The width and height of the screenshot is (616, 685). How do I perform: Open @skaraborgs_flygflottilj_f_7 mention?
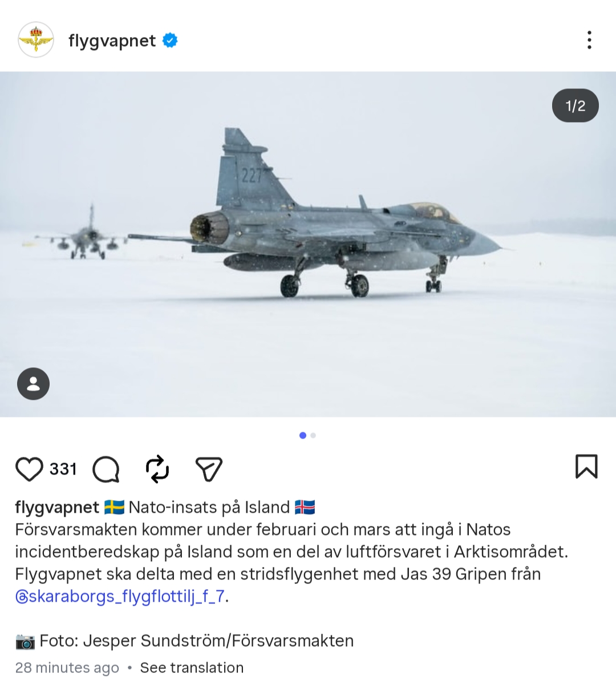(120, 596)
